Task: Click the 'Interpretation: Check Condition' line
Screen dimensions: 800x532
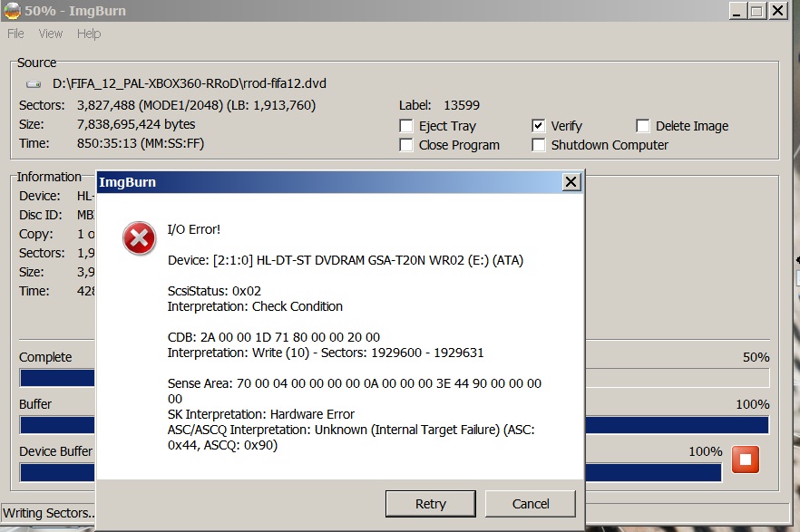Action: click(x=255, y=306)
